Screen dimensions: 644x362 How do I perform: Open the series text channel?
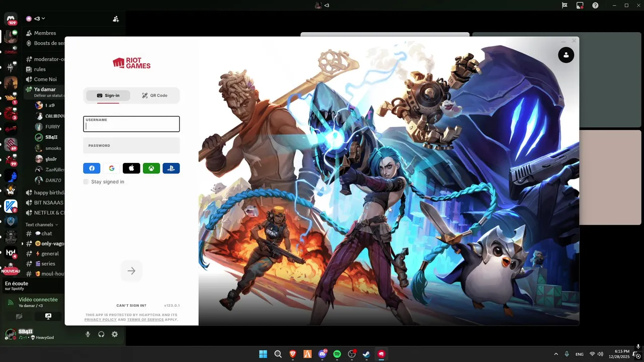(44, 264)
